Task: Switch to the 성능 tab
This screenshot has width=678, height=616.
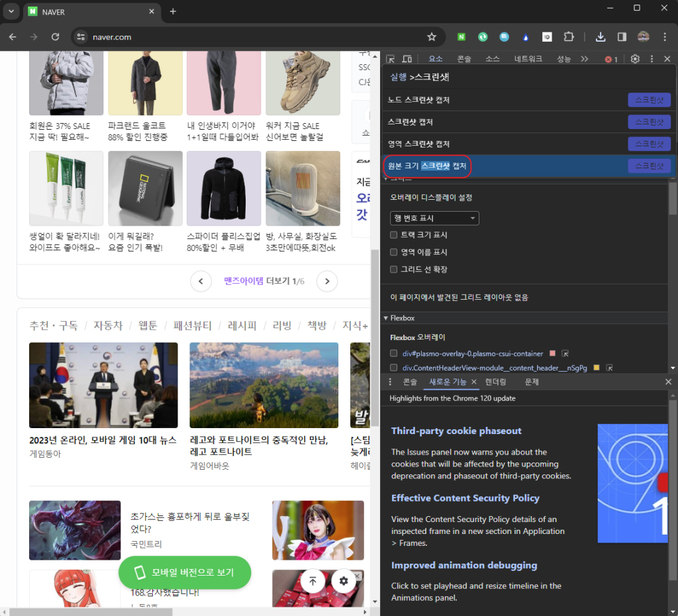Action: click(564, 59)
